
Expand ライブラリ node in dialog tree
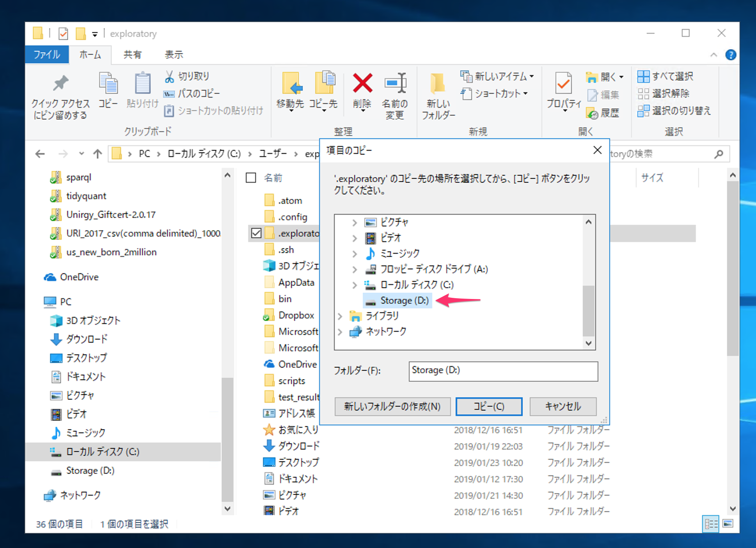(x=340, y=316)
